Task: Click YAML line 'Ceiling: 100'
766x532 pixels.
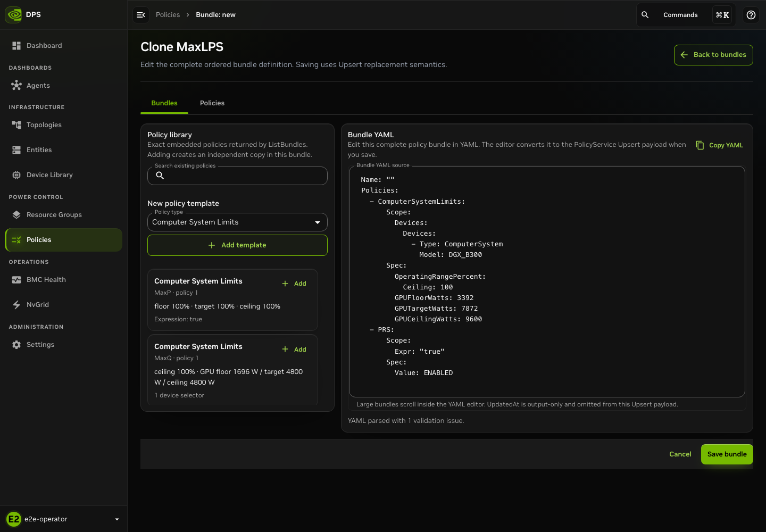Action: [428, 287]
